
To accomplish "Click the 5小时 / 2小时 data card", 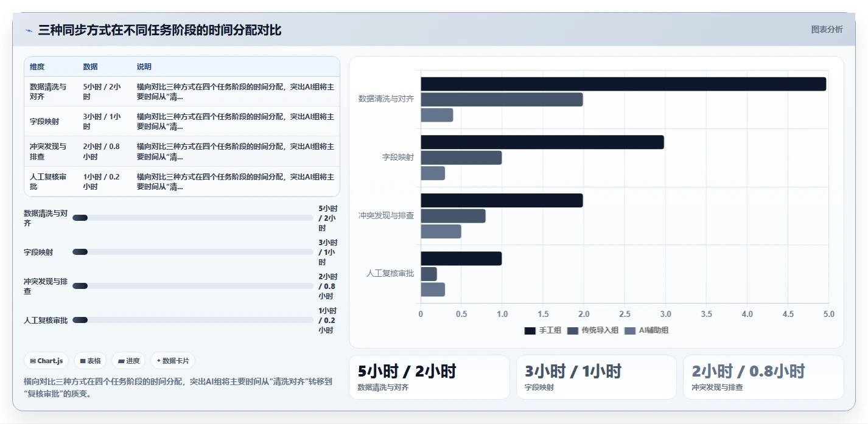I will pyautogui.click(x=429, y=377).
